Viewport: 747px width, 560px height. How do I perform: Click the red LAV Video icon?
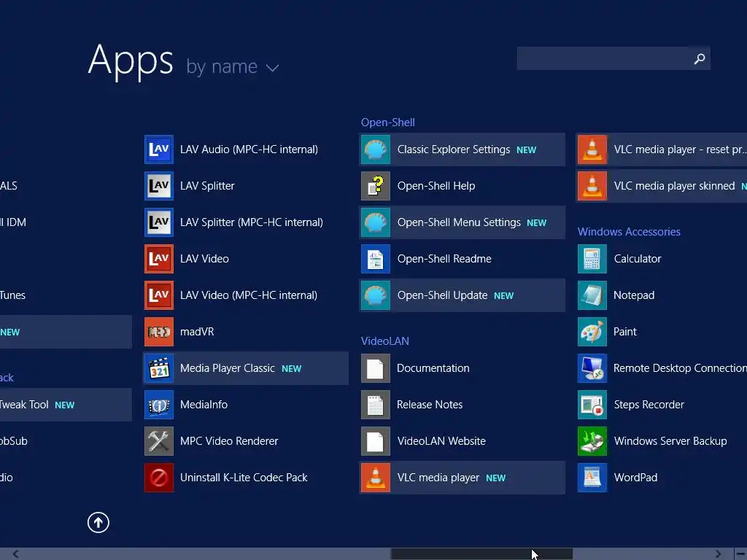[158, 259]
